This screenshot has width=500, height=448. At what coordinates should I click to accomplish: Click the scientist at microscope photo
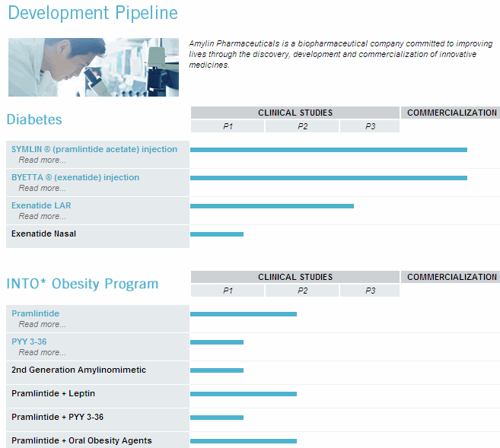coord(94,67)
